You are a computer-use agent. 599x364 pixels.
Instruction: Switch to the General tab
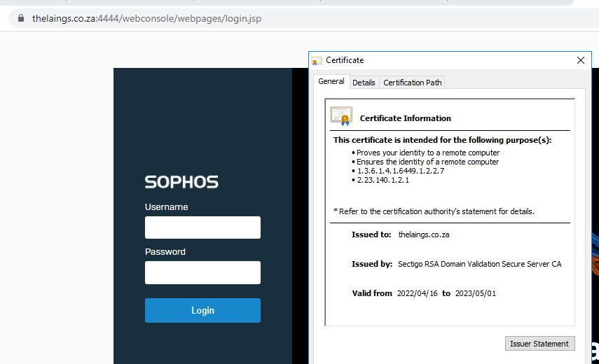pyautogui.click(x=331, y=81)
